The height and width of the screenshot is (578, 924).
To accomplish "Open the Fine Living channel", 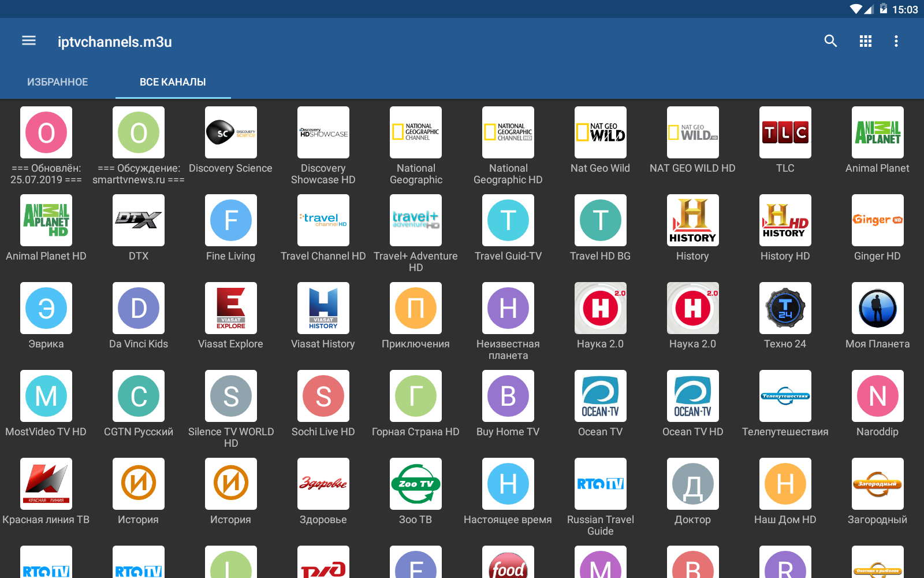I will tap(231, 220).
